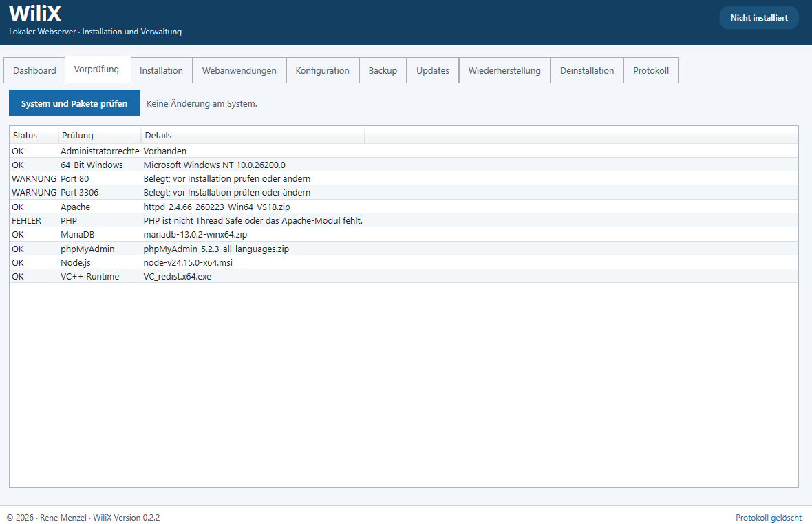This screenshot has height=524, width=812.
Task: Go to the Konfiguration tab
Action: (322, 70)
